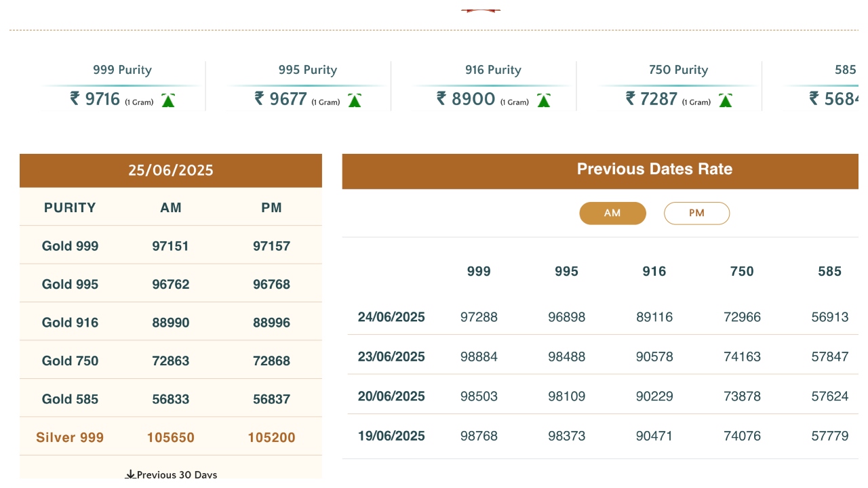Click the green up arrow beside 995 Purity rate

(354, 101)
